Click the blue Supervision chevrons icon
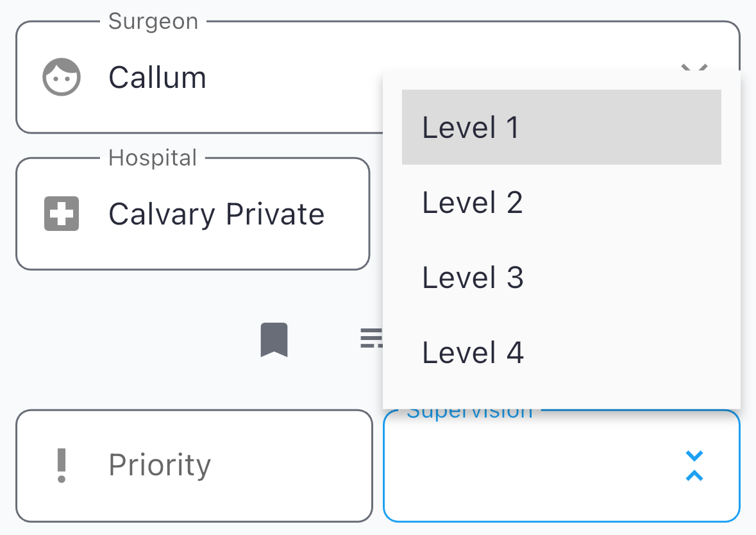The width and height of the screenshot is (756, 535). click(x=694, y=466)
